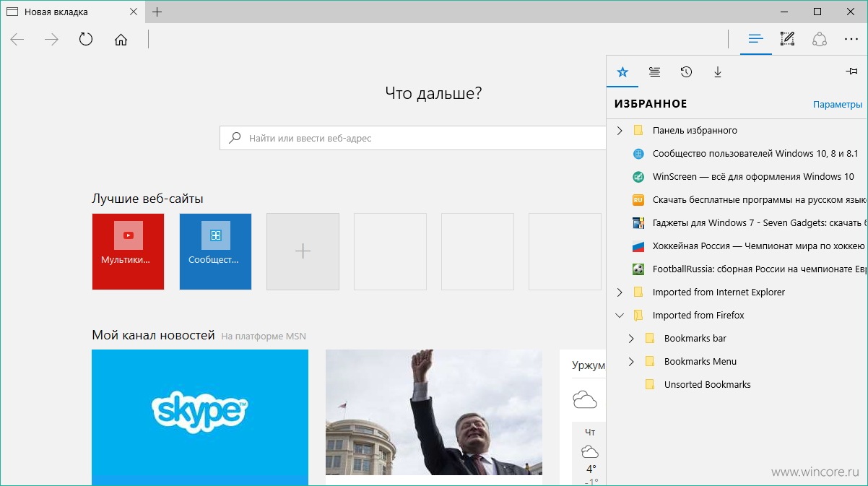This screenshot has width=868, height=486.
Task: Expand the Imported from Internet Explorer folder
Action: (620, 292)
